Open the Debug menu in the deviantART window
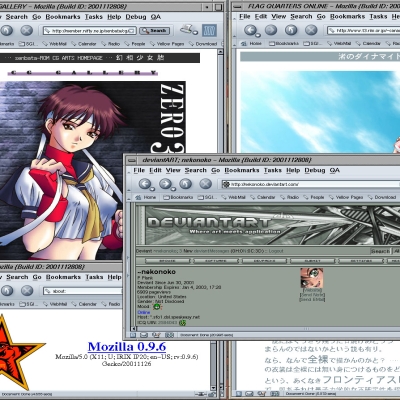Viewport: 400px width, 400px height. [315, 170]
